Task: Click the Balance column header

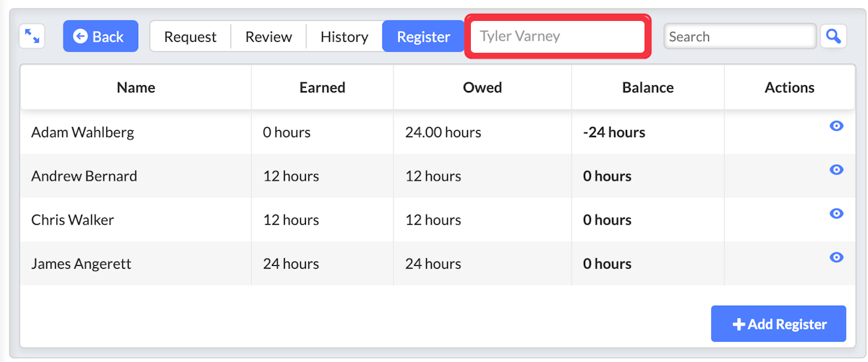Action: 648,87
